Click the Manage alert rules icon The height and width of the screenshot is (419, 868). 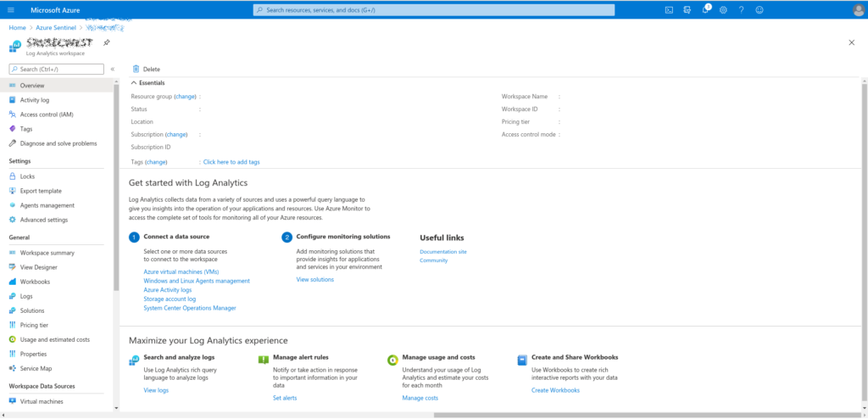pyautogui.click(x=264, y=360)
